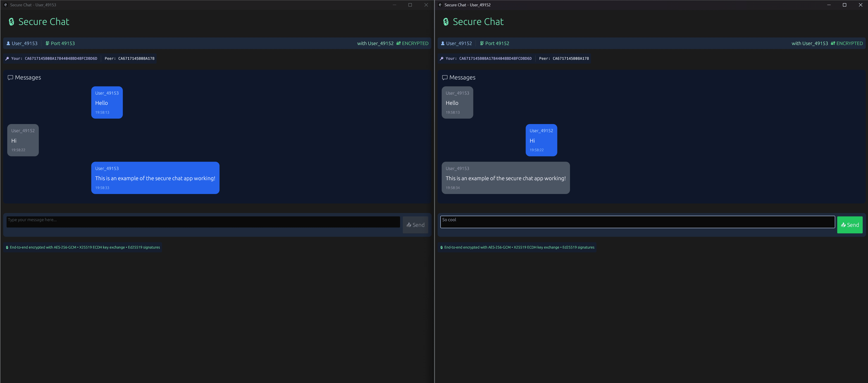The height and width of the screenshot is (383, 868).
Task: Click the send icon inside the green Send button
Action: coord(843,225)
